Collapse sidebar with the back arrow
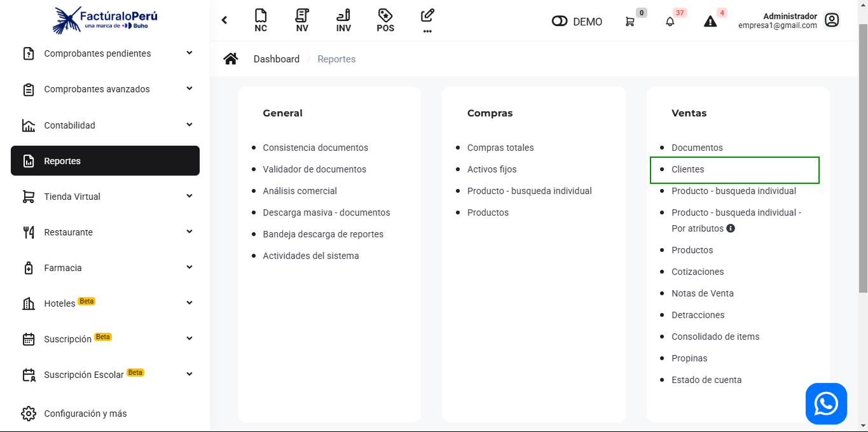The width and height of the screenshot is (868, 432). (224, 20)
